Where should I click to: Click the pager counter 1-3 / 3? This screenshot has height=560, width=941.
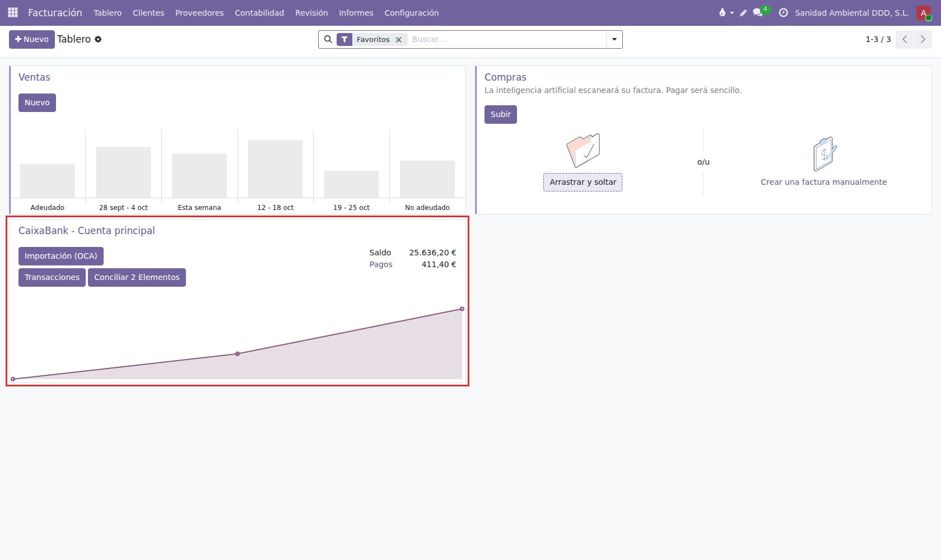tap(878, 39)
